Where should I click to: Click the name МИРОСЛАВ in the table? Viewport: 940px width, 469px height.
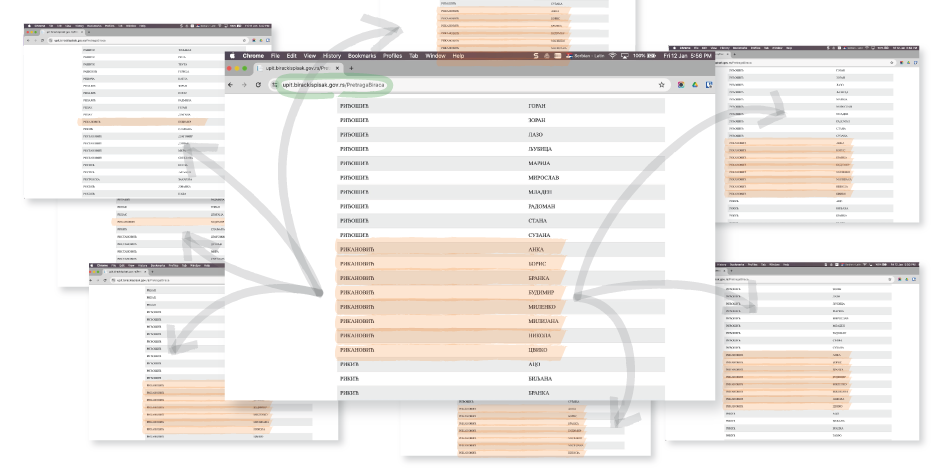coord(544,178)
